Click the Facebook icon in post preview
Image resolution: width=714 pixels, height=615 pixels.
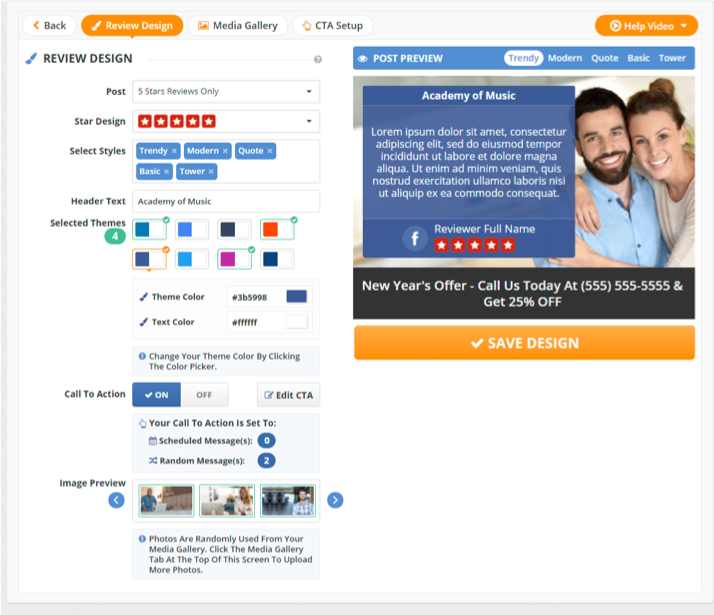pos(415,238)
